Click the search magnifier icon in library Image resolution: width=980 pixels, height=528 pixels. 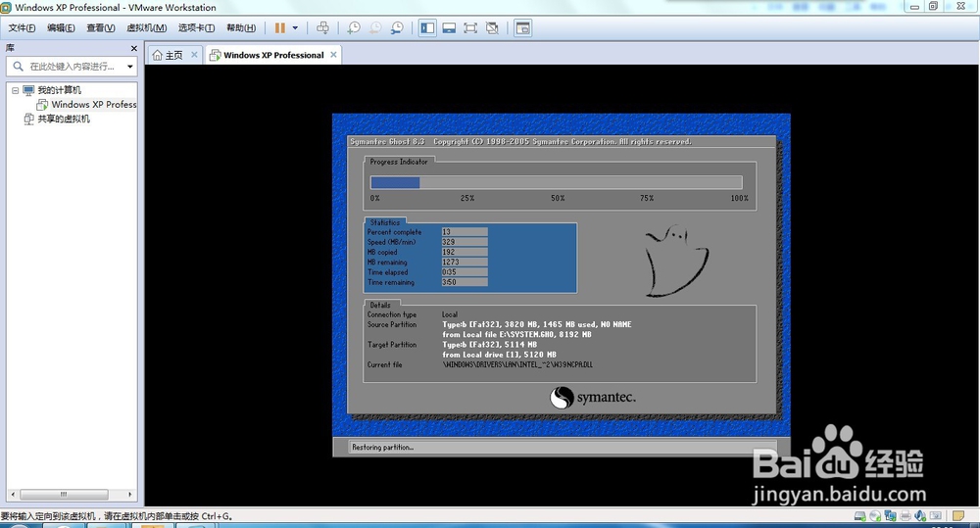pyautogui.click(x=18, y=67)
